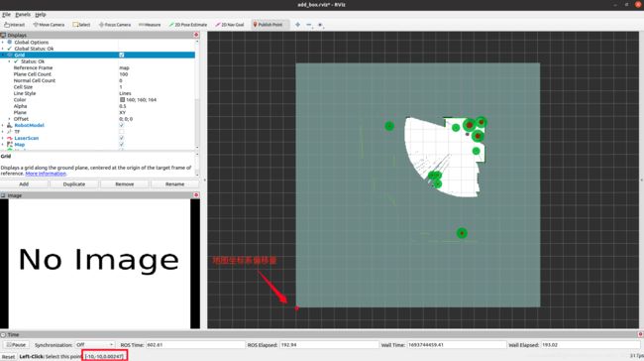Click the Wall Elapsed field
The height and width of the screenshot is (361, 644).
590,344
